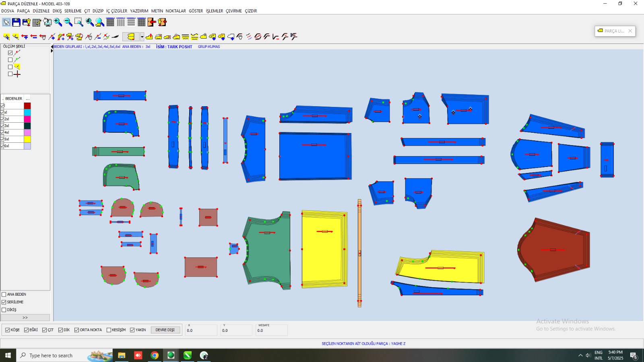Screen dimensions: 644x362
Task: Open the SERİLEME menu
Action: click(73, 11)
